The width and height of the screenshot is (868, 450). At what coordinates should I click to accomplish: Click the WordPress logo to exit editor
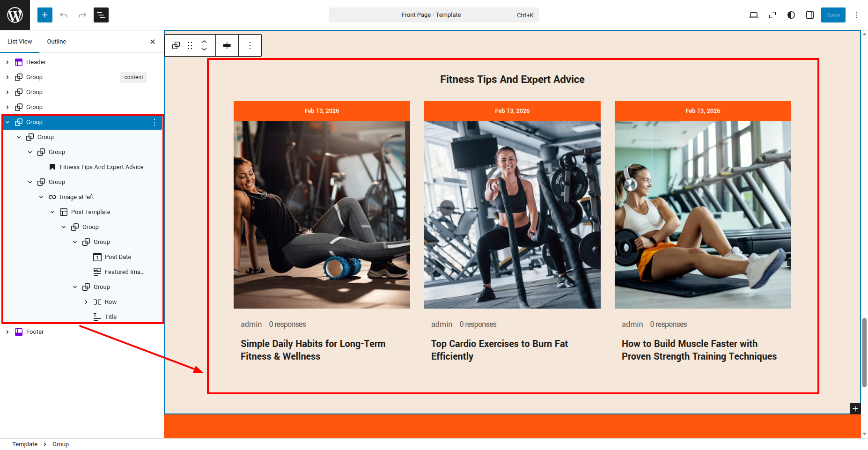click(15, 15)
